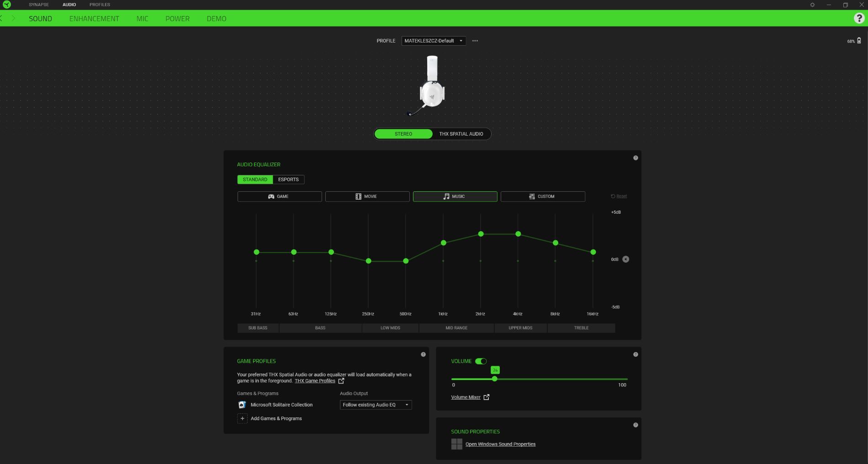Click the 68% battery percentage text
Screen dimensions: 868x464
851,41
